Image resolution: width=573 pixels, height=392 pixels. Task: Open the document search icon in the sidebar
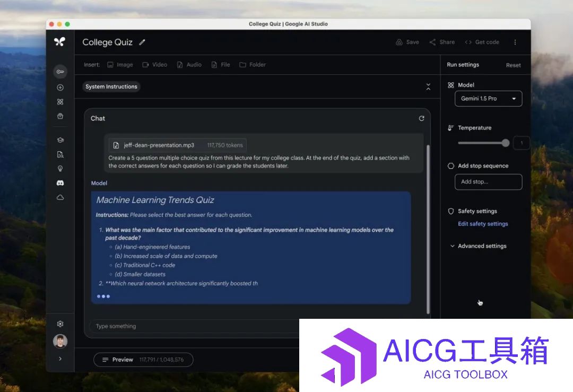coord(60,154)
